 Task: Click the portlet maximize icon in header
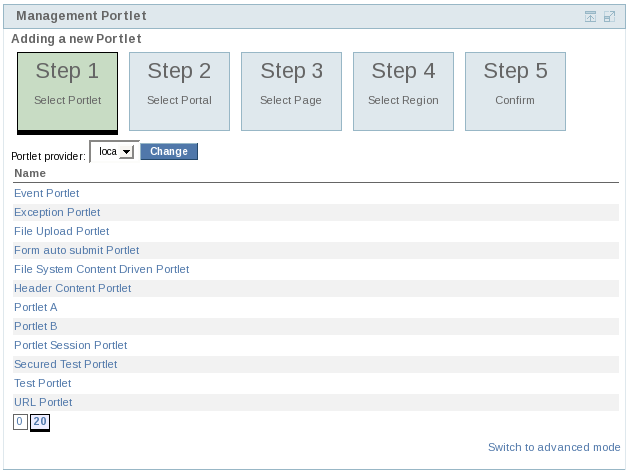pyautogui.click(x=609, y=16)
